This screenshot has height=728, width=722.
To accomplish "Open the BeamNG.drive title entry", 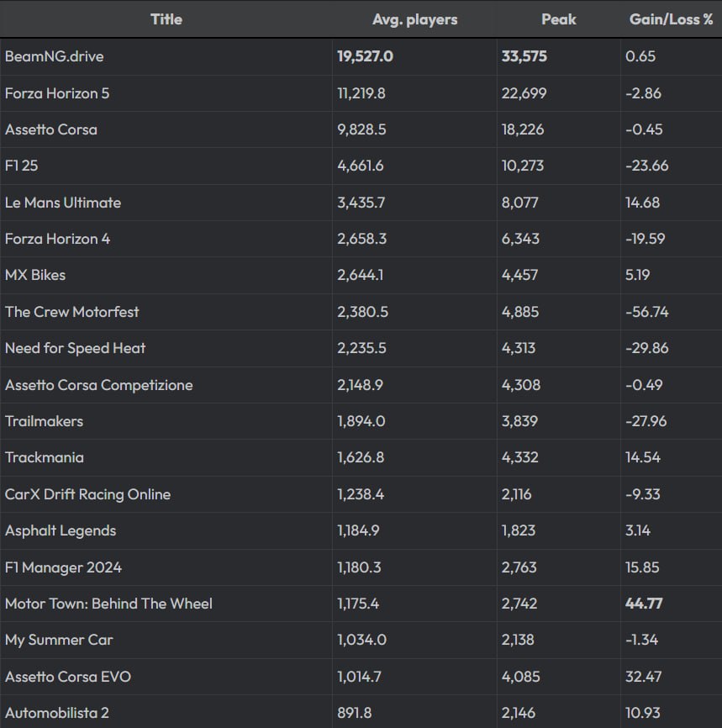I will [x=55, y=56].
